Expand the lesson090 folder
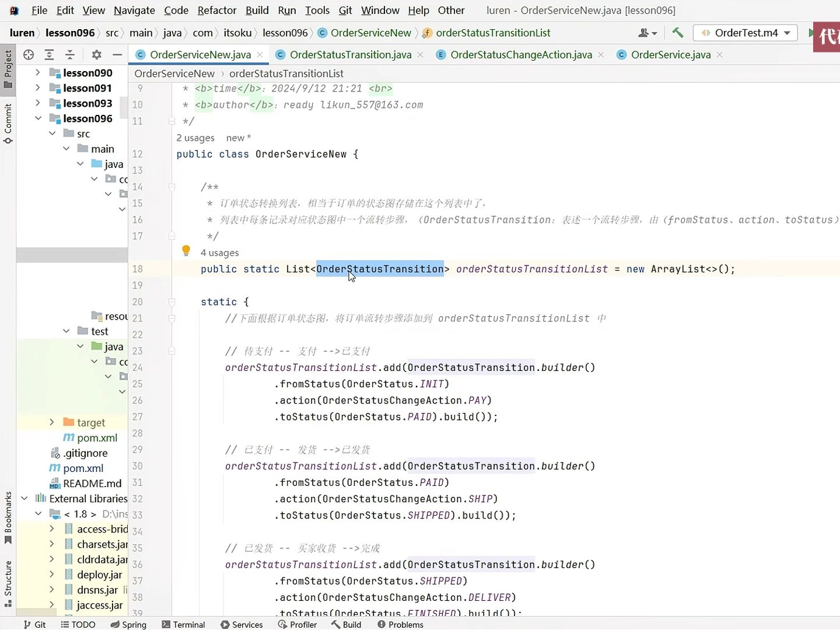The image size is (840, 630). 38,72
